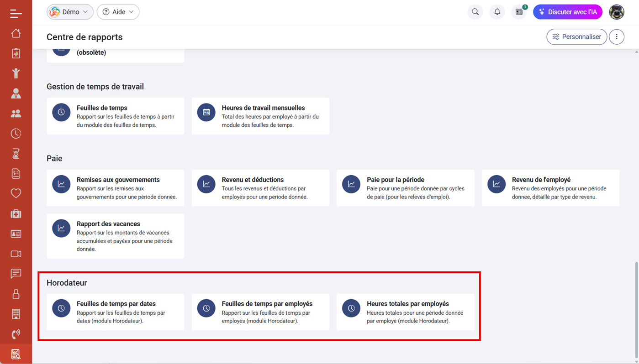Open the Feuilles de temps par dates report
The height and width of the screenshot is (364, 639).
tap(116, 312)
